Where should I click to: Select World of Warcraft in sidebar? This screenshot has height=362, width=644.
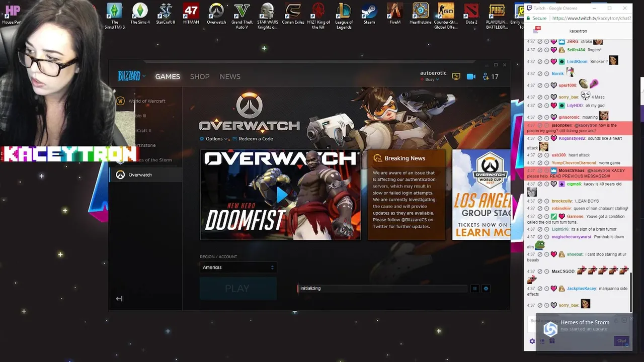(146, 101)
